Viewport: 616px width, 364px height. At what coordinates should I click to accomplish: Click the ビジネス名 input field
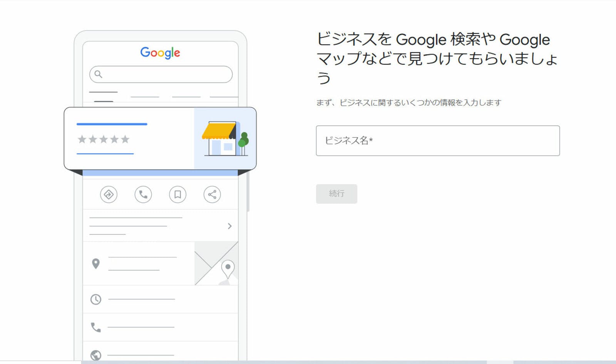[x=438, y=140]
